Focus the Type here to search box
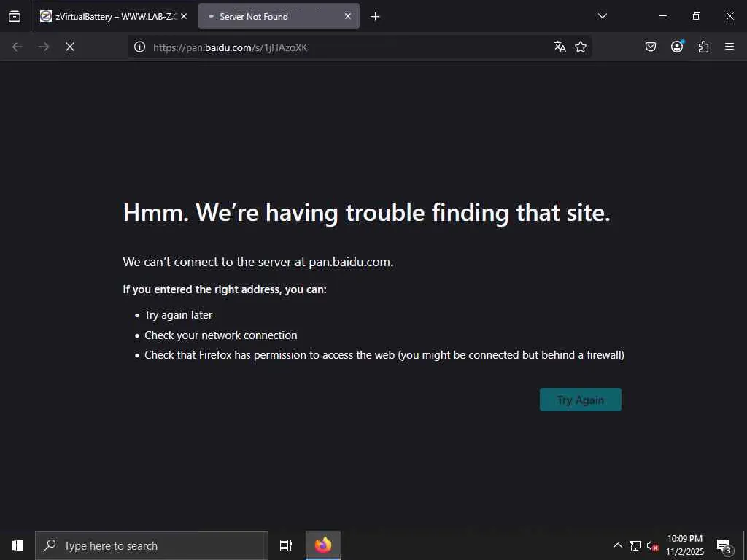 click(152, 545)
